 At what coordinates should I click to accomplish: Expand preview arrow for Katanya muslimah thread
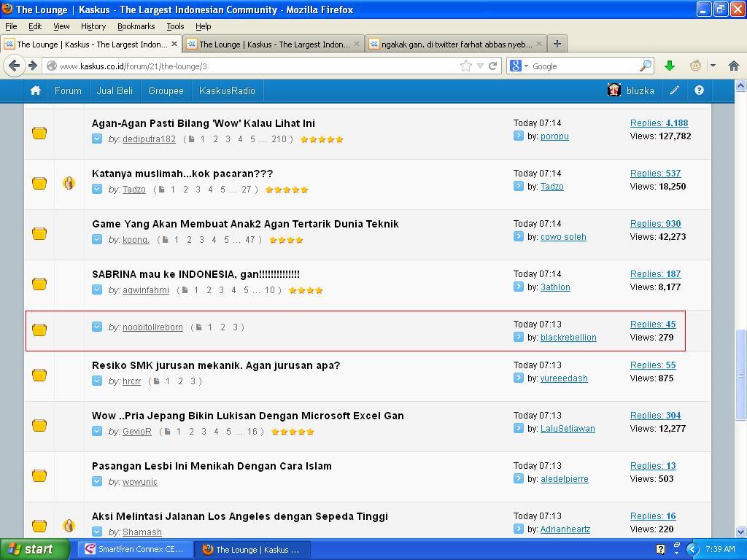pos(97,189)
